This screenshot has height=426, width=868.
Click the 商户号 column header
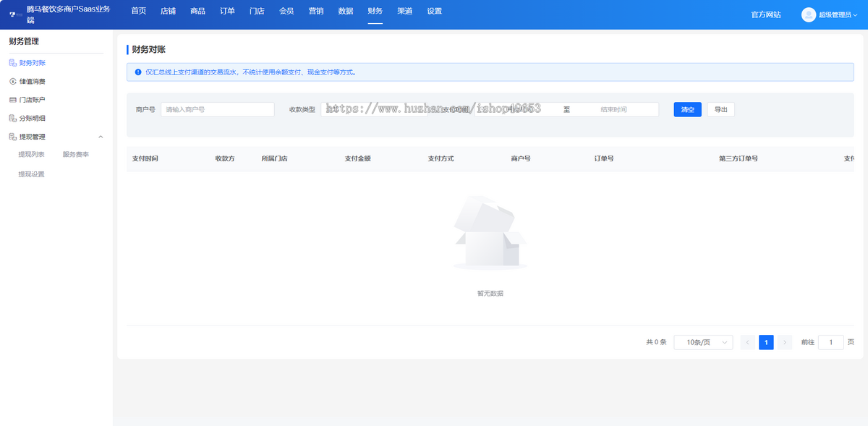[x=521, y=158]
